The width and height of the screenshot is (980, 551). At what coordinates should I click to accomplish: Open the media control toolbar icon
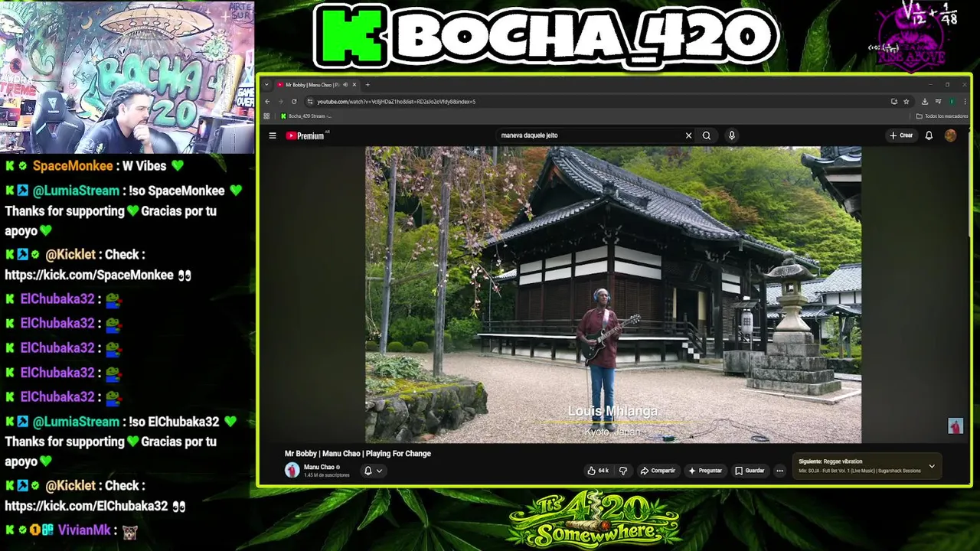click(938, 101)
